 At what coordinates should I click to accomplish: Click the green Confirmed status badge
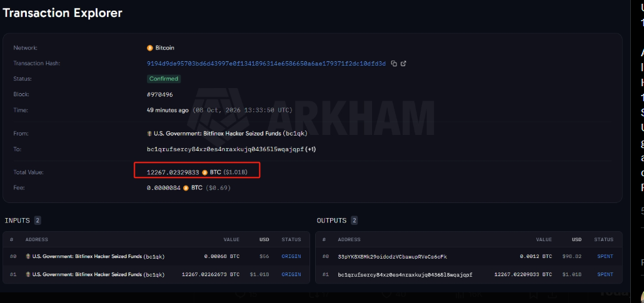coord(163,79)
